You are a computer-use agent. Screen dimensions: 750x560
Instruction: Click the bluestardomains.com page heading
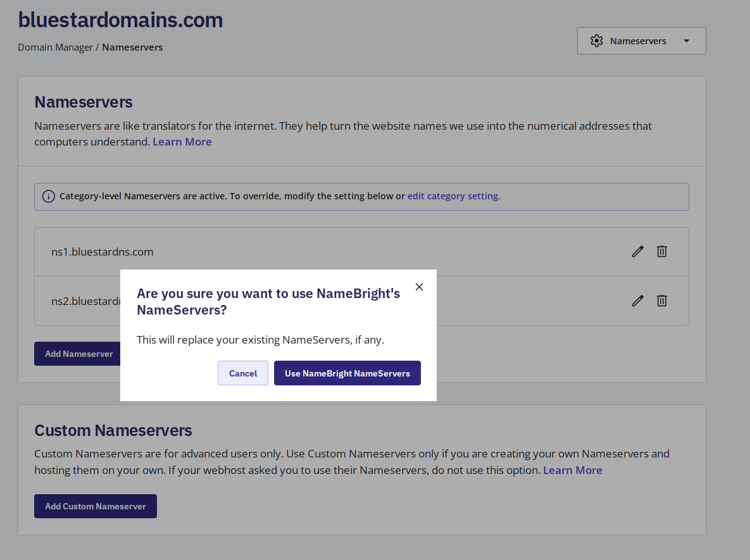120,20
